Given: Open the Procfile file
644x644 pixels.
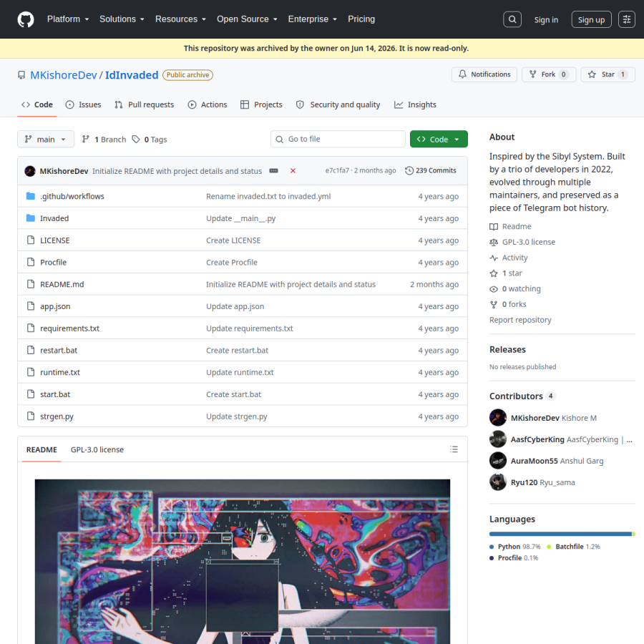Looking at the screenshot, I should [x=54, y=263].
